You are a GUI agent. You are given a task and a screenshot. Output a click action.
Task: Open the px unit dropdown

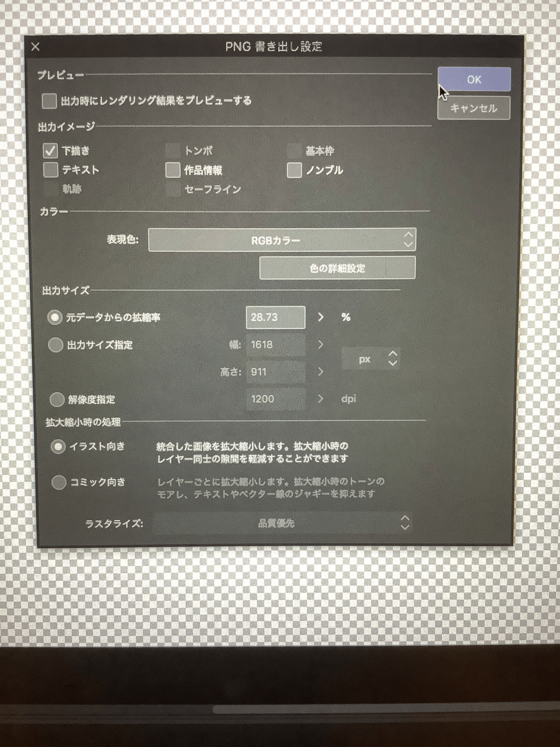pyautogui.click(x=372, y=358)
